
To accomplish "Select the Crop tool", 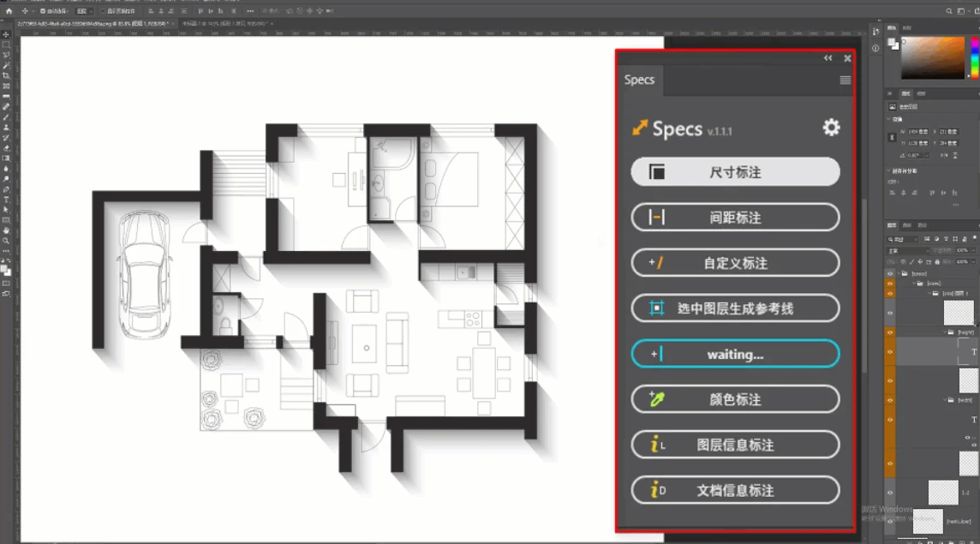I will pos(6,75).
